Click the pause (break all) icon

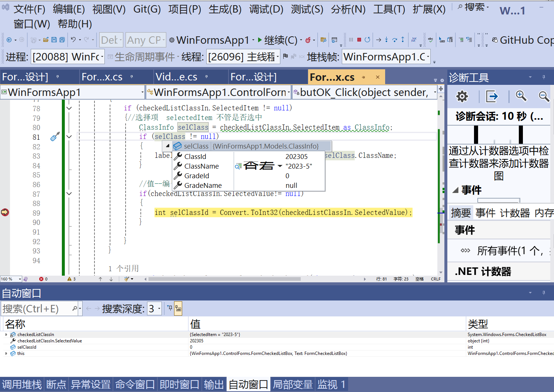[x=351, y=40]
